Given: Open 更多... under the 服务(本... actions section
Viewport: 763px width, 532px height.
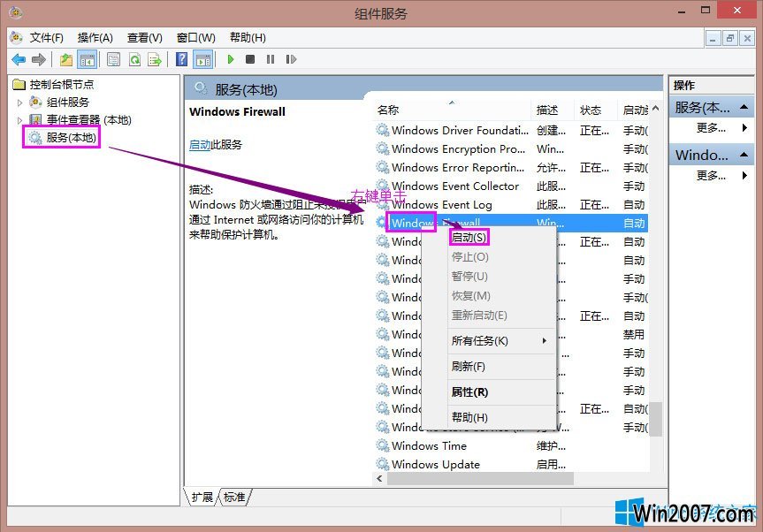Looking at the screenshot, I should (711, 128).
